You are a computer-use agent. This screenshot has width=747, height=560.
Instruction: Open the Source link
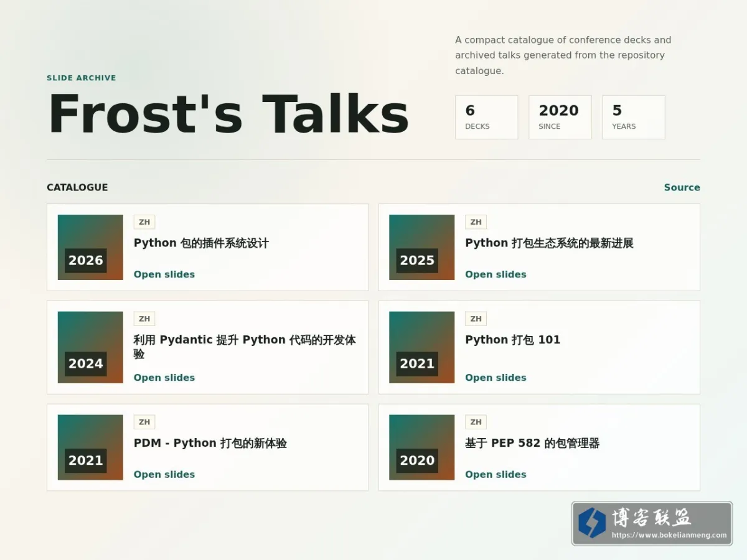click(x=682, y=187)
